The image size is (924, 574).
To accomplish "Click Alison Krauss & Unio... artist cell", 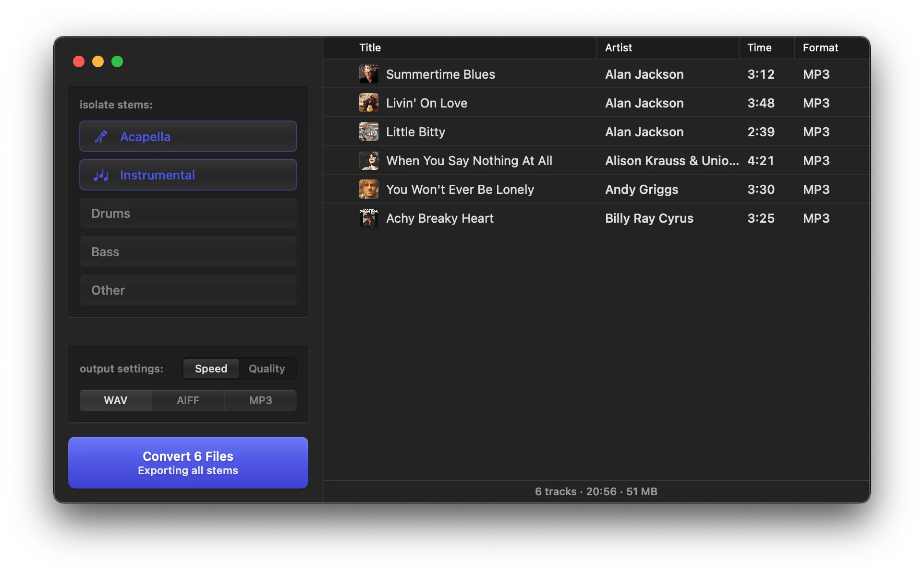I will [x=672, y=161].
